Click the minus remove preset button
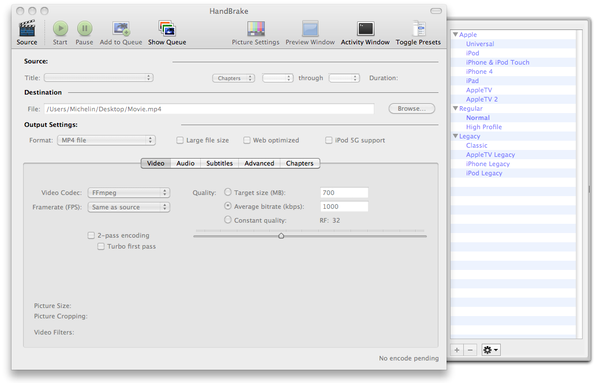This screenshot has width=600, height=383. 470,350
